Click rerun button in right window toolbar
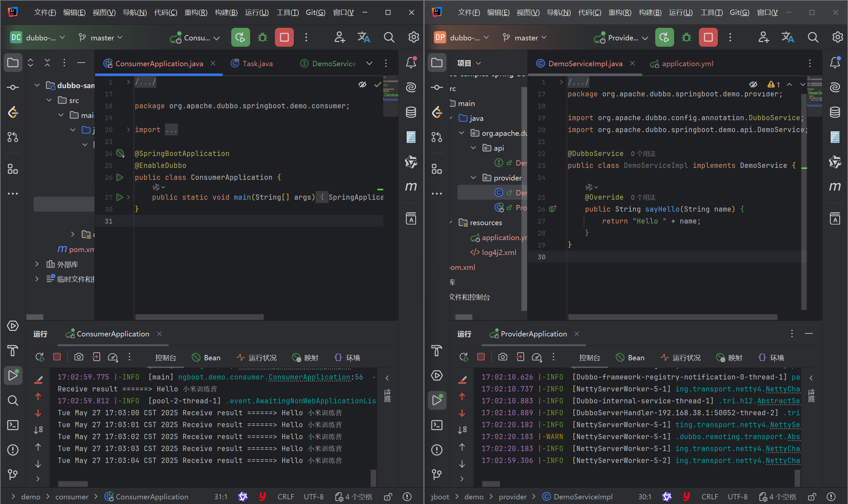The width and height of the screenshot is (848, 504). (x=664, y=37)
